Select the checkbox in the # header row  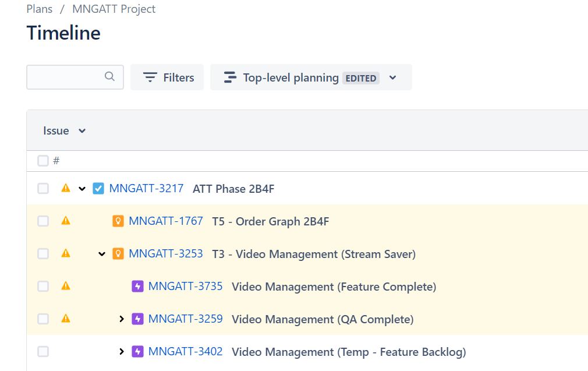(43, 160)
